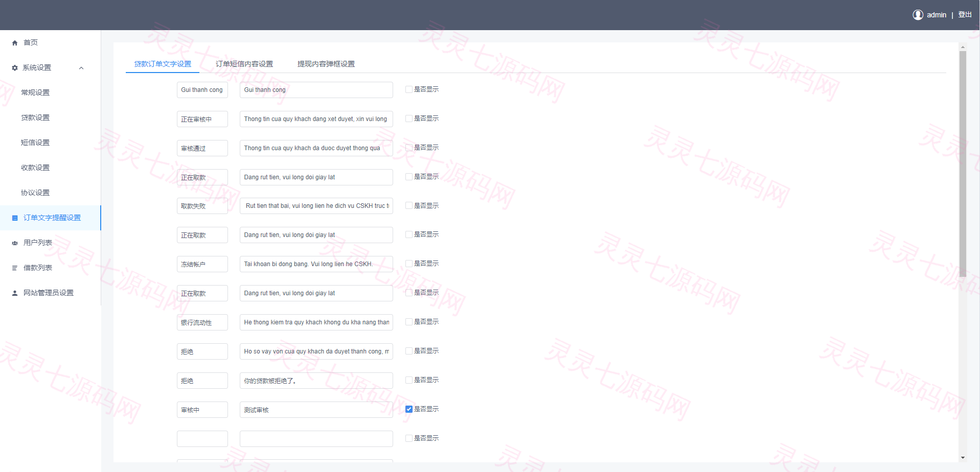Edit the 'Rut tien that bai' message field
Viewport: 980px width, 472px height.
[x=316, y=206]
